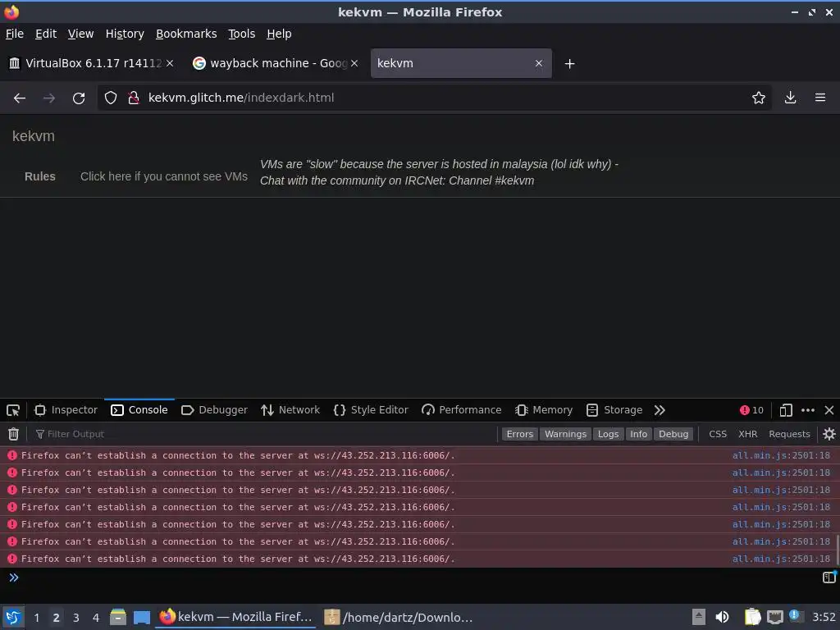Enable the Requests filter
Image resolution: width=840 pixels, height=630 pixels.
pyautogui.click(x=789, y=434)
